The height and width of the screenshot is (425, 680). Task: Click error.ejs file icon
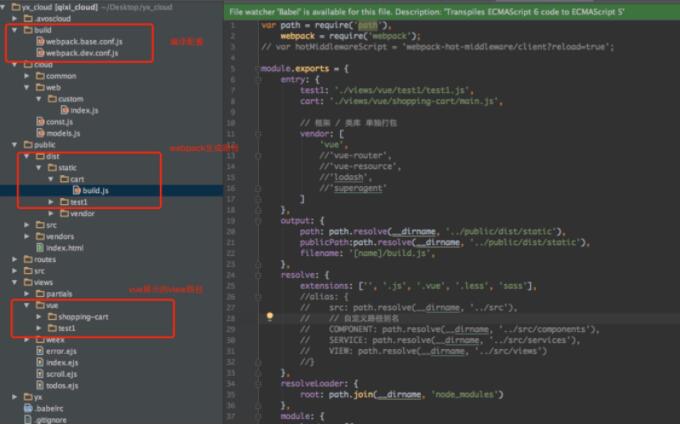click(x=40, y=351)
